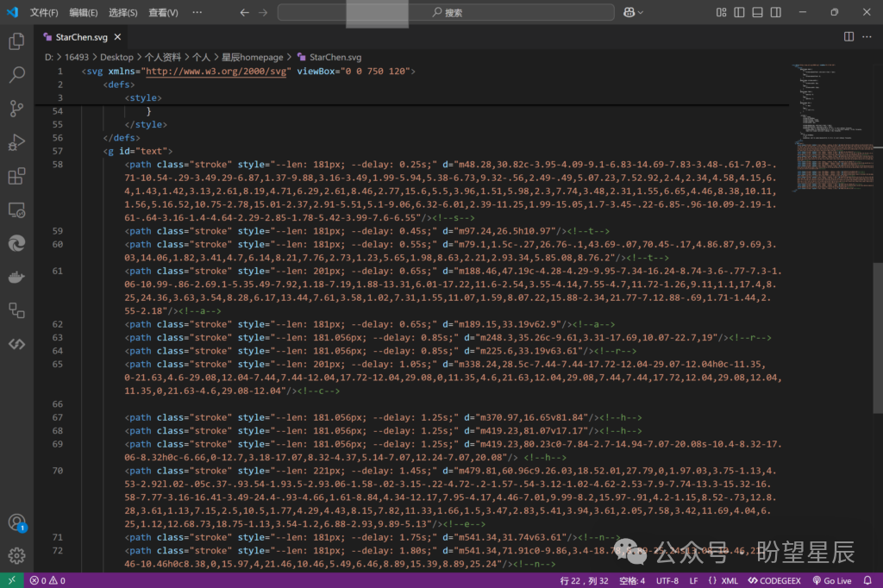
Task: Open the Extensions view
Action: coord(16,176)
